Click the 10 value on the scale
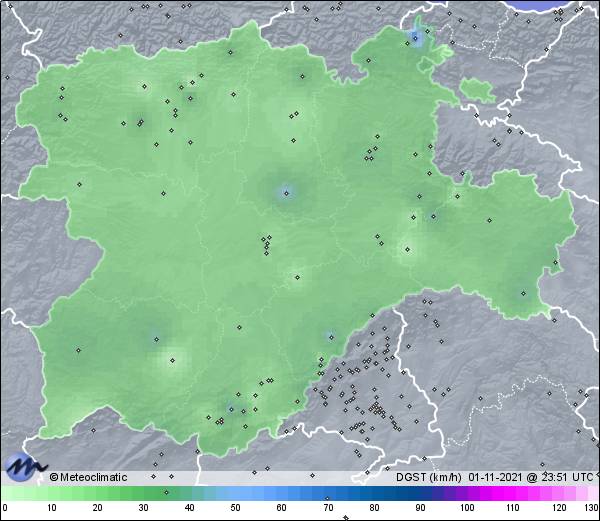600x521 pixels. 52,508
